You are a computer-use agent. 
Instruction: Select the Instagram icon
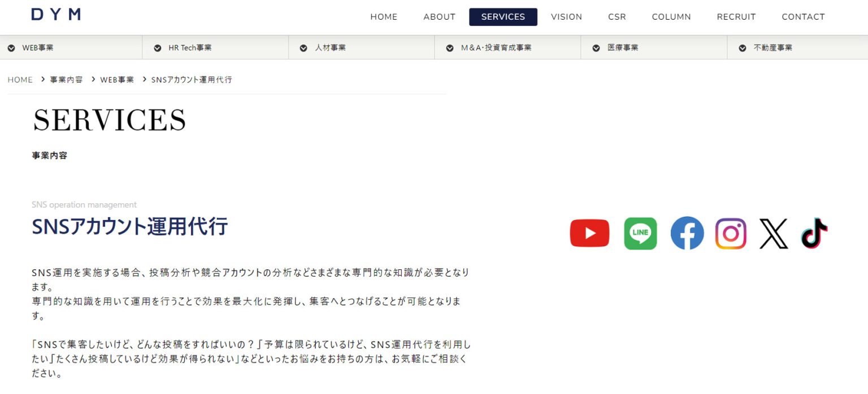(731, 233)
